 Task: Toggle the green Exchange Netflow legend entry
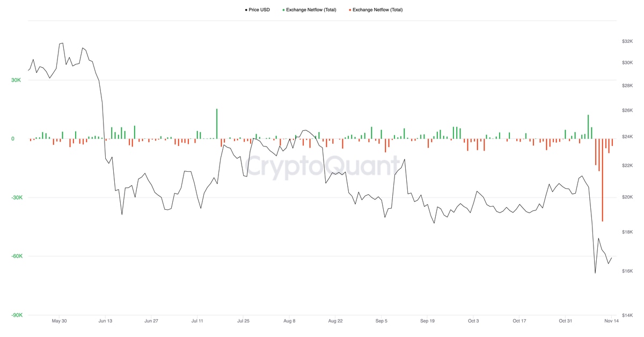pyautogui.click(x=311, y=10)
